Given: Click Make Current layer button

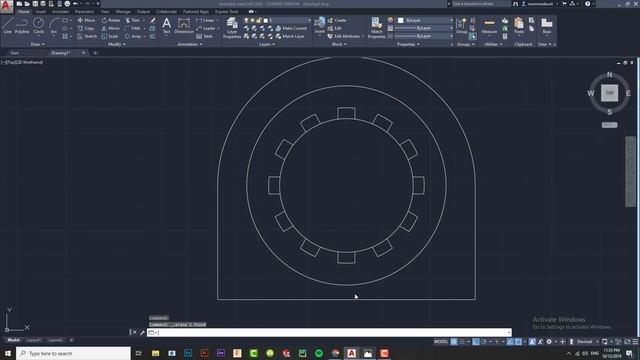Looking at the screenshot, I should pyautogui.click(x=291, y=28).
